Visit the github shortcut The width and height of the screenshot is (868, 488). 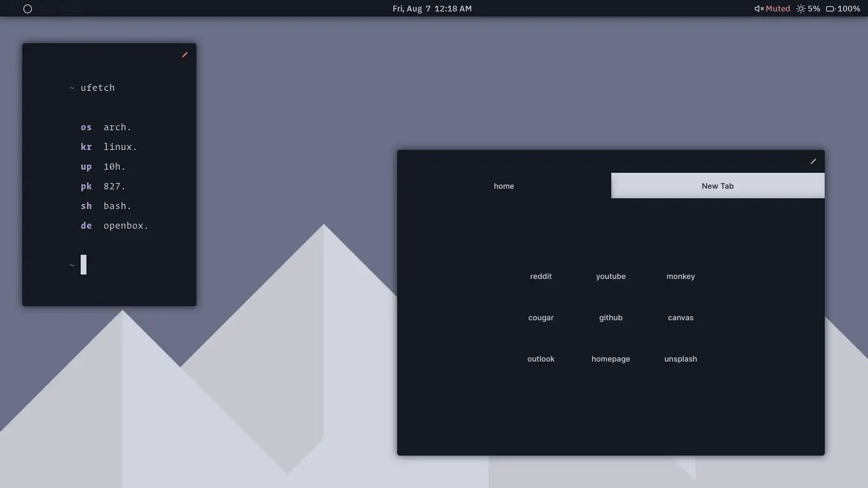(x=611, y=318)
